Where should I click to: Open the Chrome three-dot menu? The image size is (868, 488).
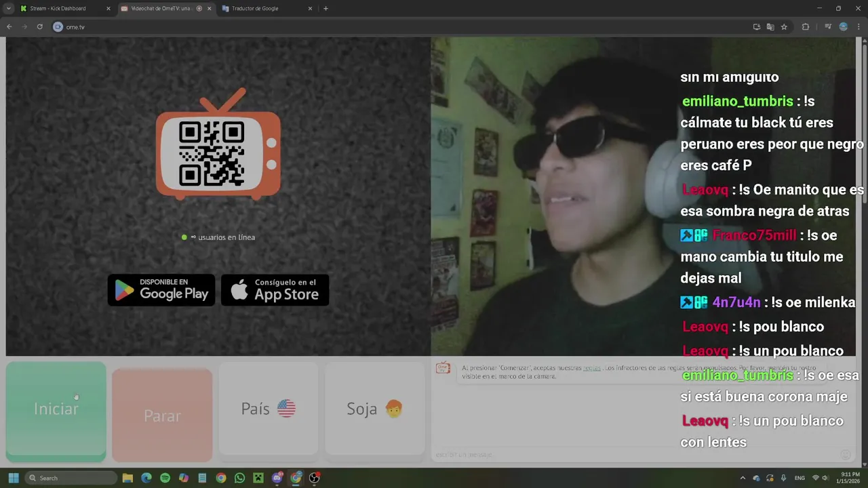[859, 26]
